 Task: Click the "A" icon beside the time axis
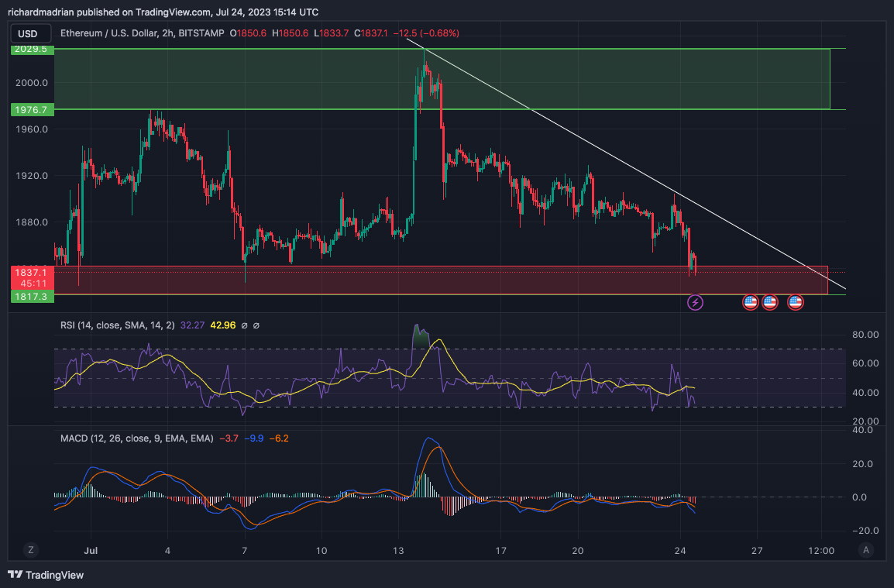[x=866, y=550]
